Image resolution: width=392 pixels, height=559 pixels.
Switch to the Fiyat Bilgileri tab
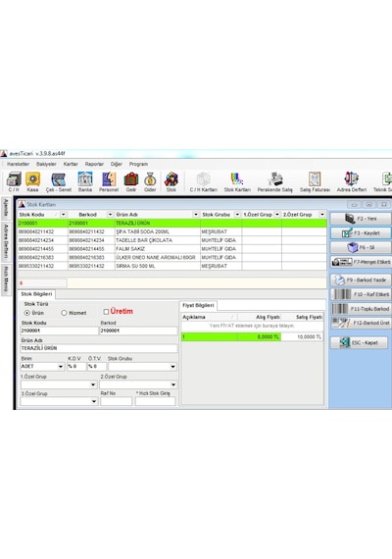coord(198,305)
